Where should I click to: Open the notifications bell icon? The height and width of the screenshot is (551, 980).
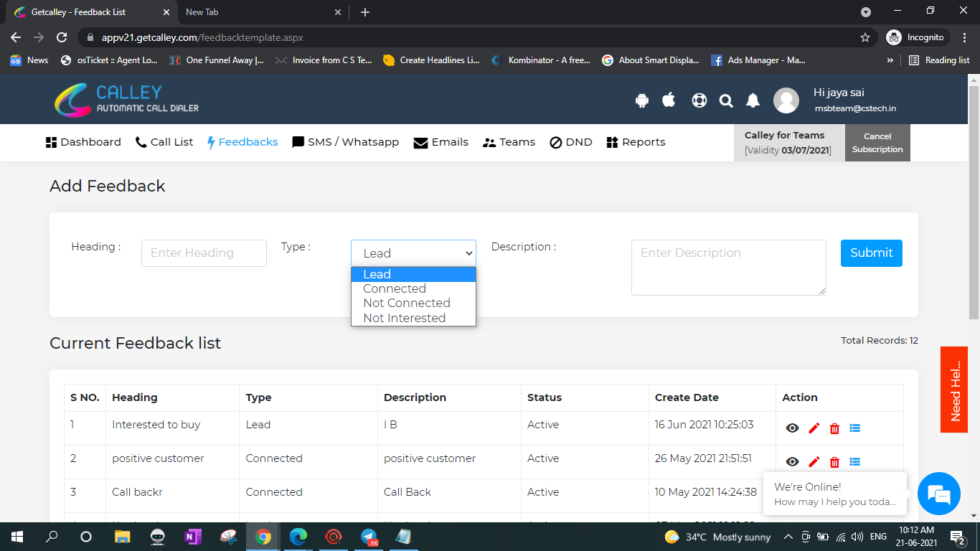753,100
